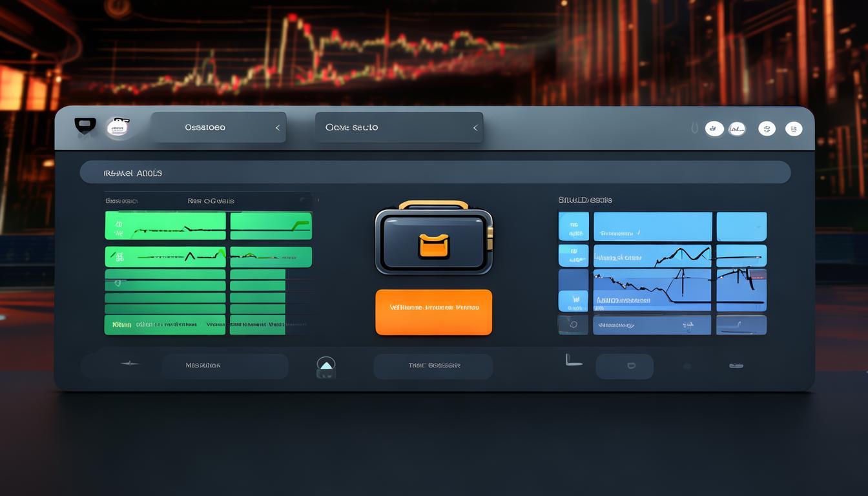Click the star icon at bottom left
Screen dimensions: 868x496
[129, 364]
